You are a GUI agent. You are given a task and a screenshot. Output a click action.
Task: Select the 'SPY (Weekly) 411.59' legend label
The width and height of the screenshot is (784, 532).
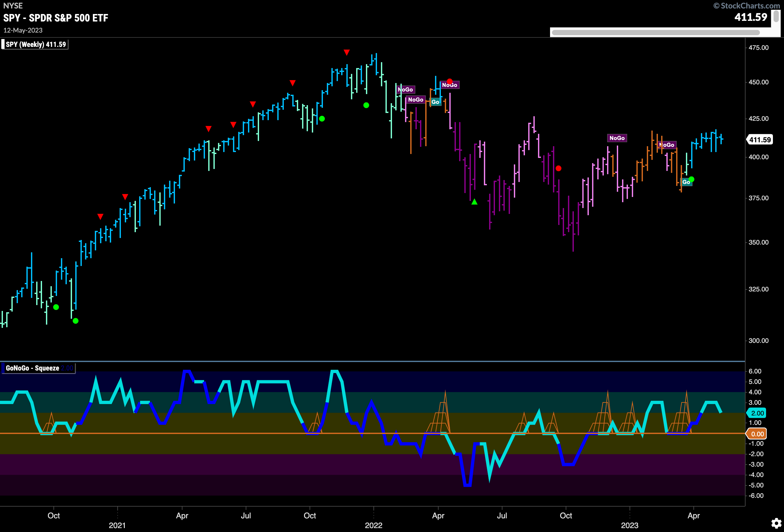click(35, 44)
